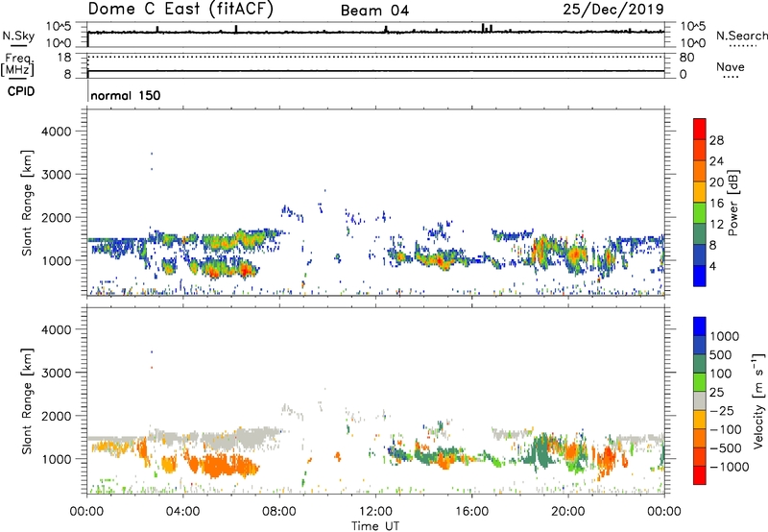Image resolution: width=768 pixels, height=532 pixels.
Task: Click the '1000' tick in power panel
Action: (x=56, y=260)
